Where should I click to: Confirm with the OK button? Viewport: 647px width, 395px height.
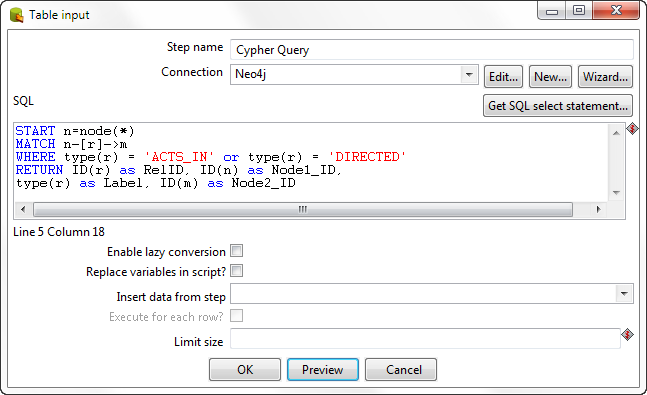pos(245,369)
